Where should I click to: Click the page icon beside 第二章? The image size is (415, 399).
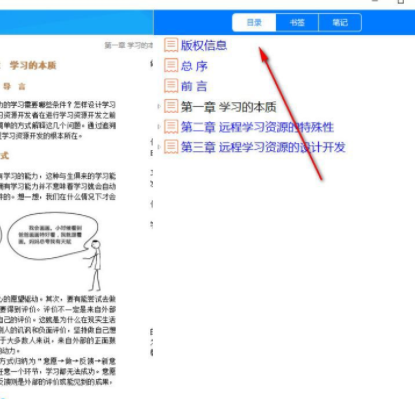coord(171,127)
